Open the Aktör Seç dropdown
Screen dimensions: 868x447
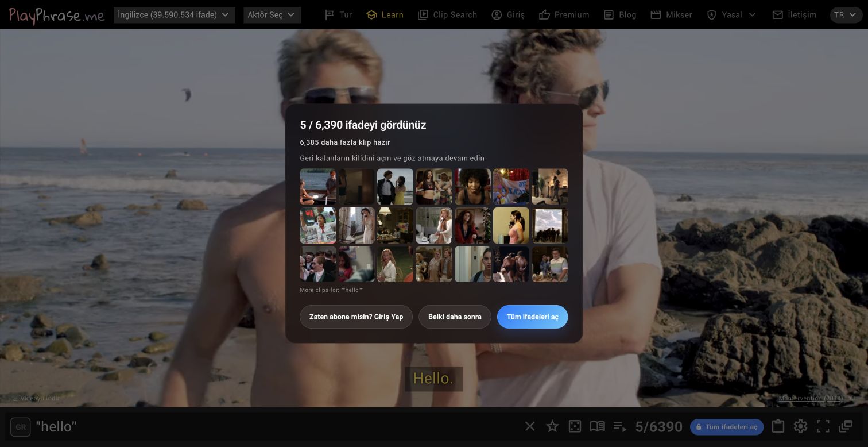click(x=272, y=15)
